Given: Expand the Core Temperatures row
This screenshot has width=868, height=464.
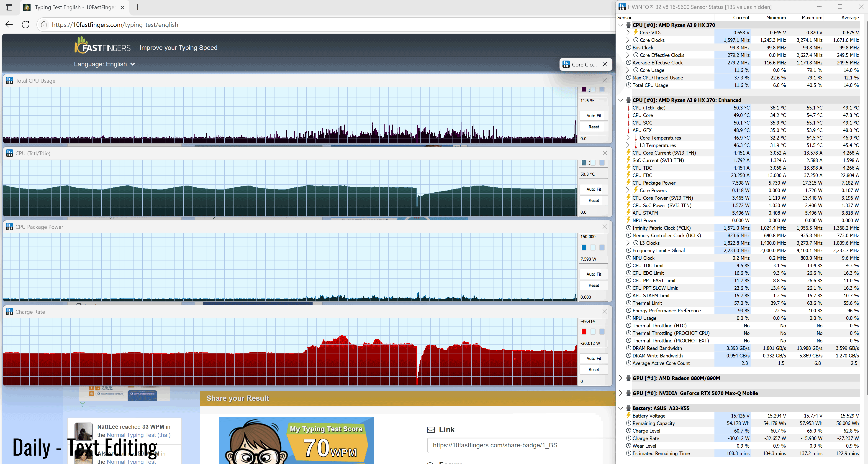Looking at the screenshot, I should pyautogui.click(x=628, y=138).
